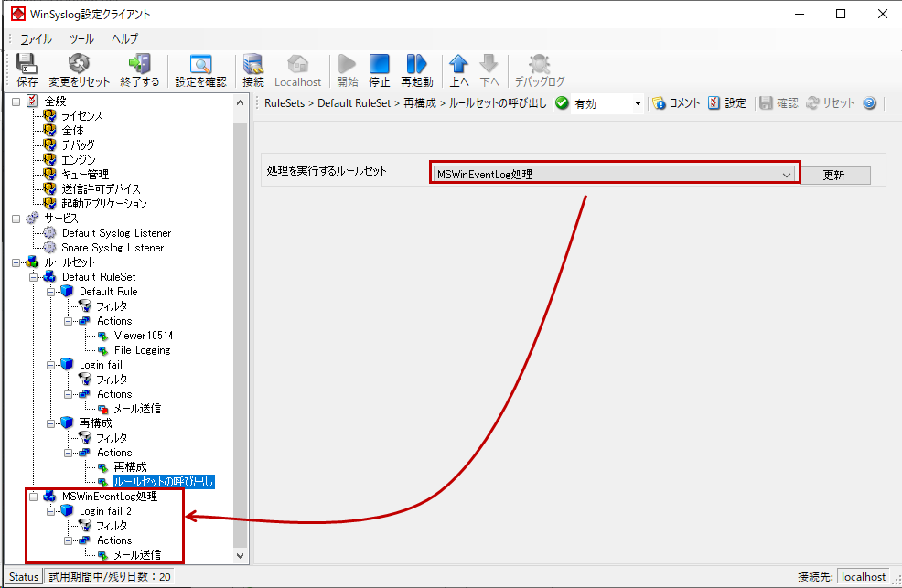Click the Localhost toolbar icon
Screen dimensions: 902x588
click(x=297, y=64)
